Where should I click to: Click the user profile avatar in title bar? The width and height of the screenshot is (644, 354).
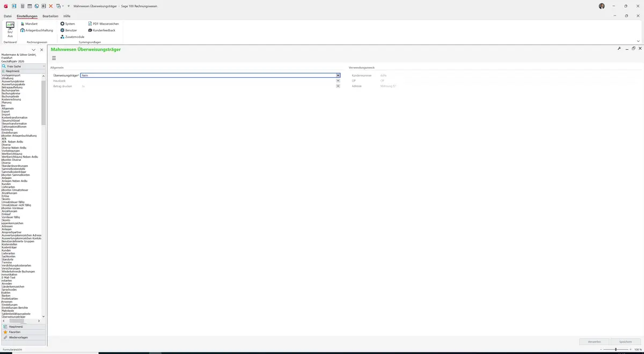tap(602, 6)
